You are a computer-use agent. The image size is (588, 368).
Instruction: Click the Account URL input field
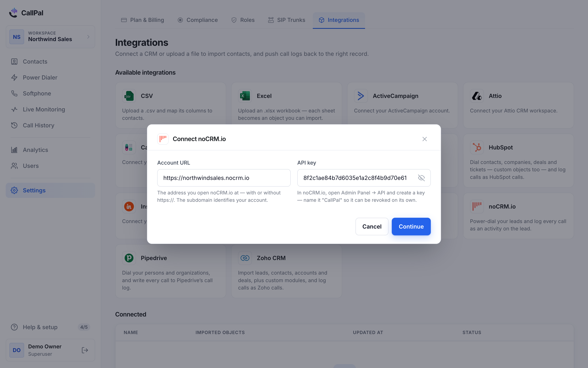tap(224, 178)
